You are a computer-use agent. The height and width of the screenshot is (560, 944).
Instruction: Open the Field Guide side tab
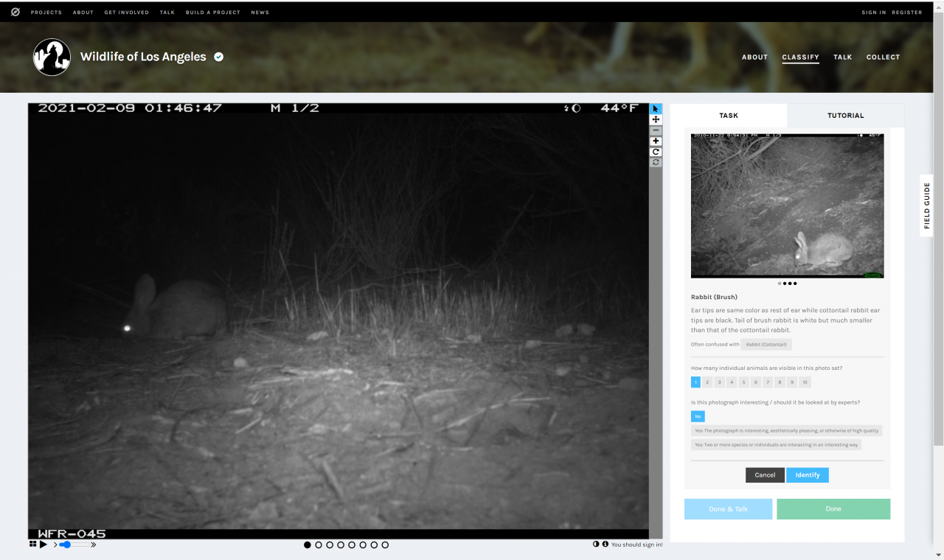point(926,206)
